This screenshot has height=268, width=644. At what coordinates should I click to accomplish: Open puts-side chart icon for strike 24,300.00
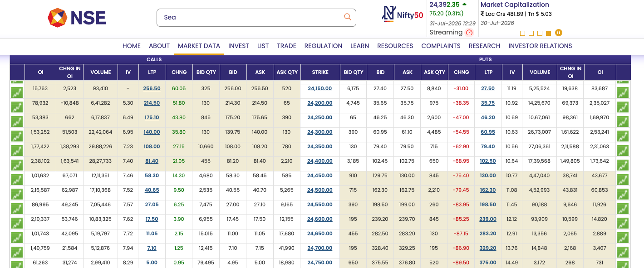[x=623, y=136]
